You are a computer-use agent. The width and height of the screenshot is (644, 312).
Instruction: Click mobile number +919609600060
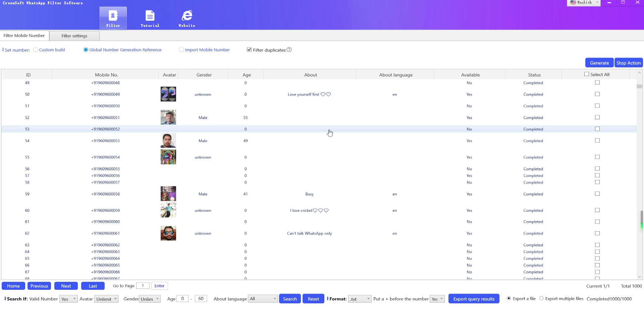(105, 222)
